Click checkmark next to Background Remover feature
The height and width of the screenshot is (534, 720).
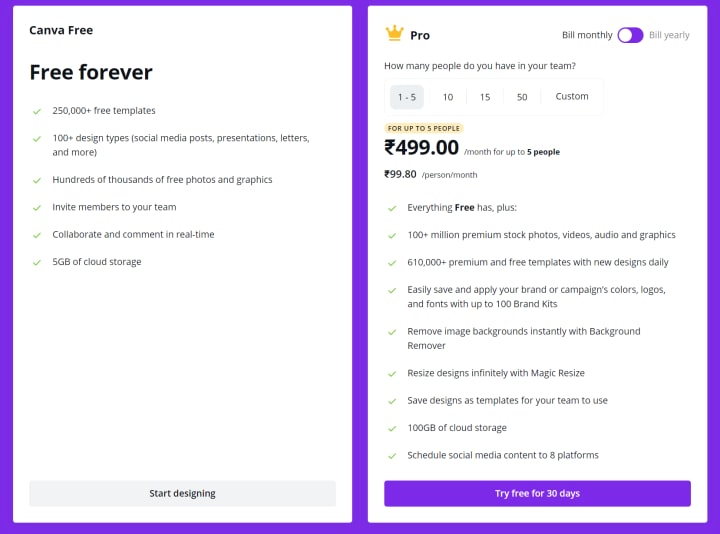(x=391, y=332)
